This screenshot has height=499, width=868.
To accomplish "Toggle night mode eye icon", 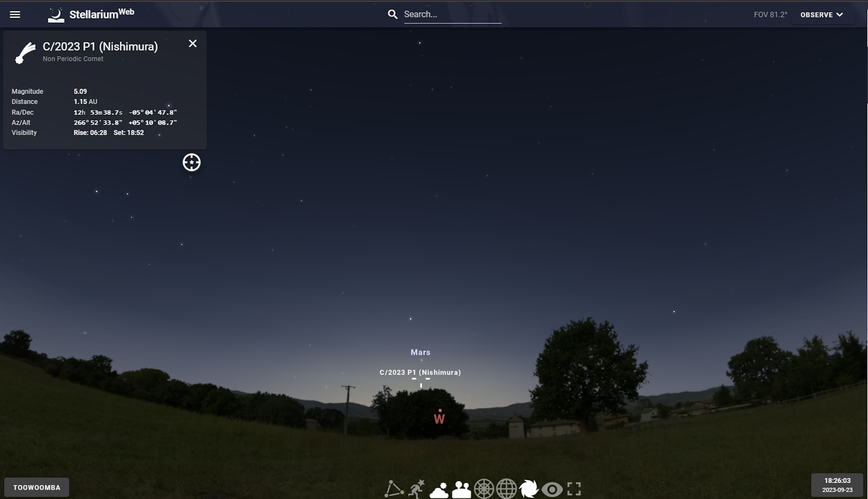I will (552, 489).
